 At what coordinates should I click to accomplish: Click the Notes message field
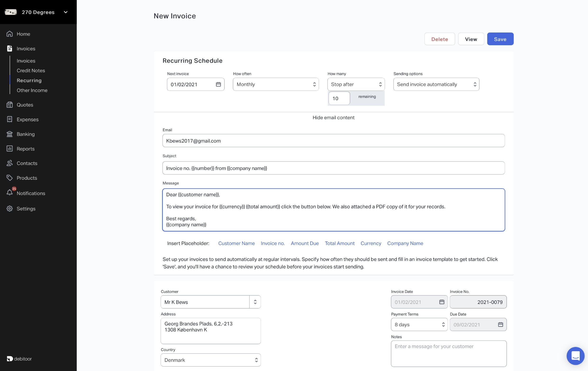pyautogui.click(x=448, y=354)
